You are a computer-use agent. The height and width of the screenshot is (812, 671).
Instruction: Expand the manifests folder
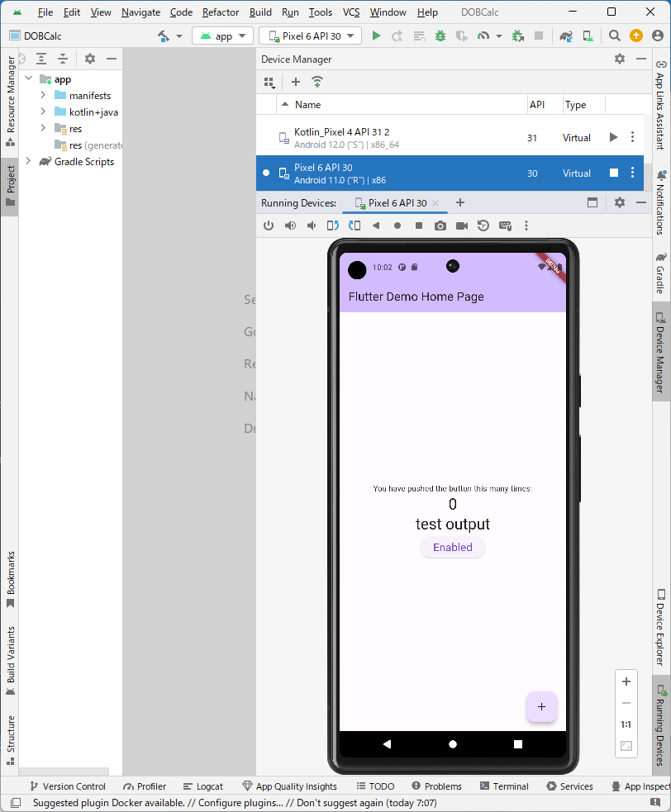click(x=43, y=96)
